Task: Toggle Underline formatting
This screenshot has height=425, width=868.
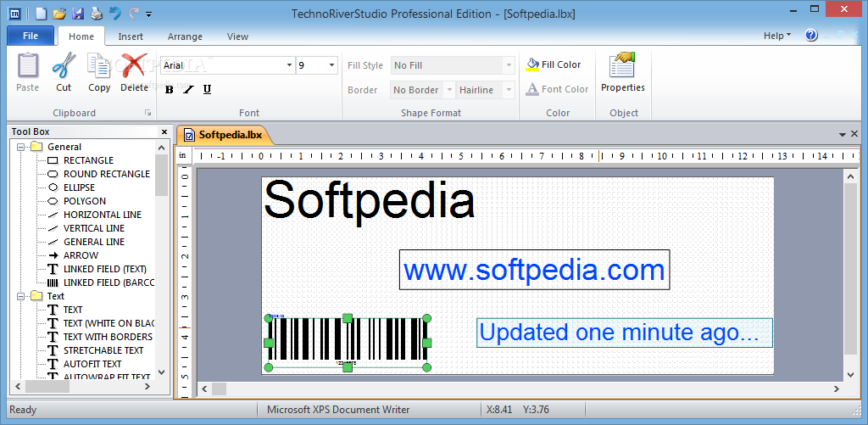Action: [207, 89]
